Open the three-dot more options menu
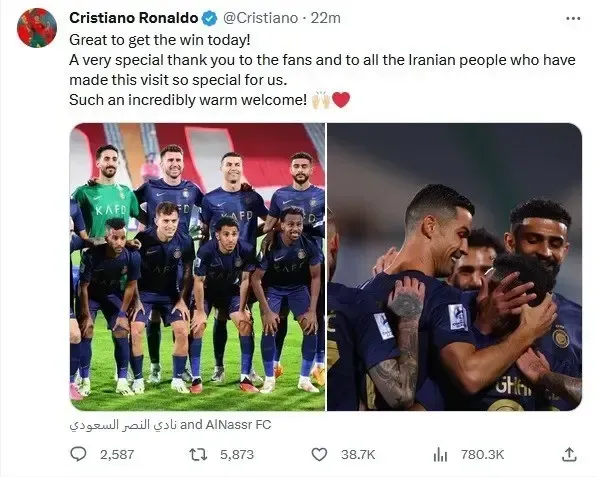 pos(573,18)
